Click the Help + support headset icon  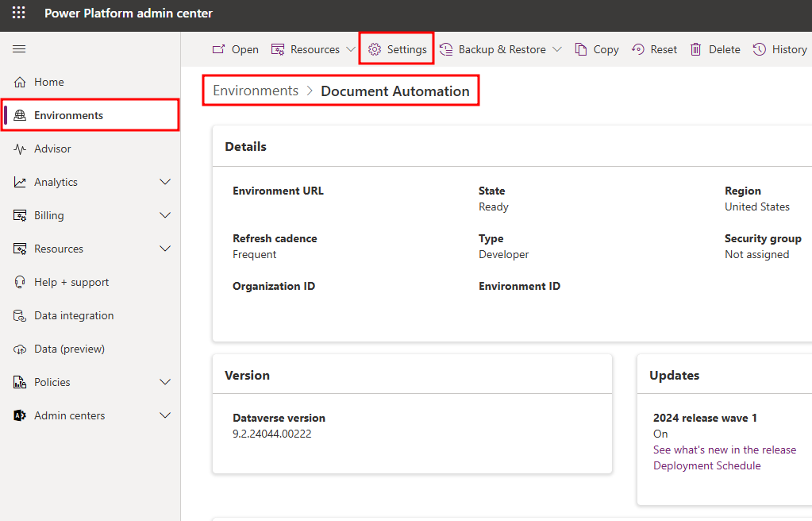20,282
